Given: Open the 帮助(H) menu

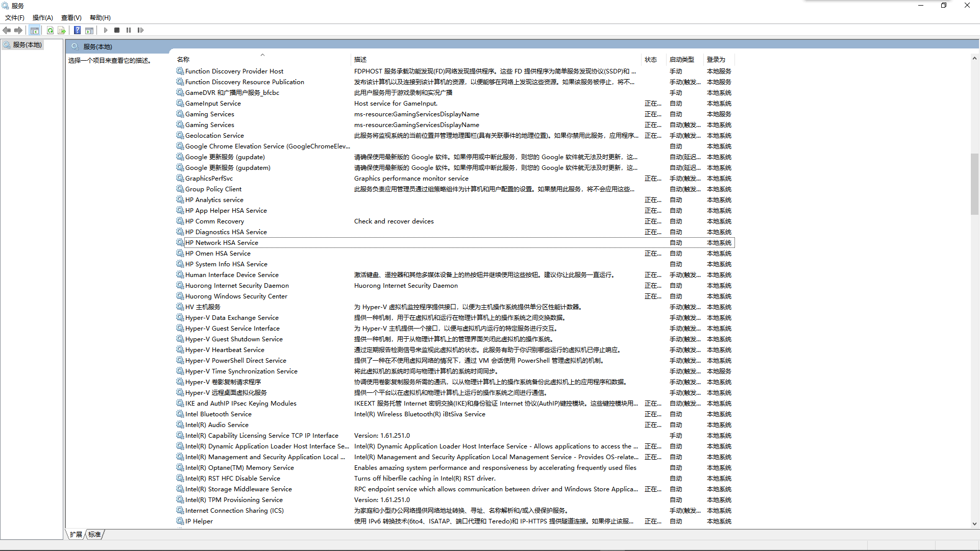Looking at the screenshot, I should coord(100,17).
